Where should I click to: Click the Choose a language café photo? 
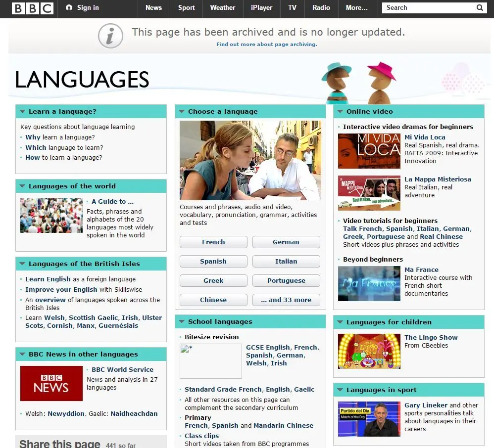click(250, 160)
